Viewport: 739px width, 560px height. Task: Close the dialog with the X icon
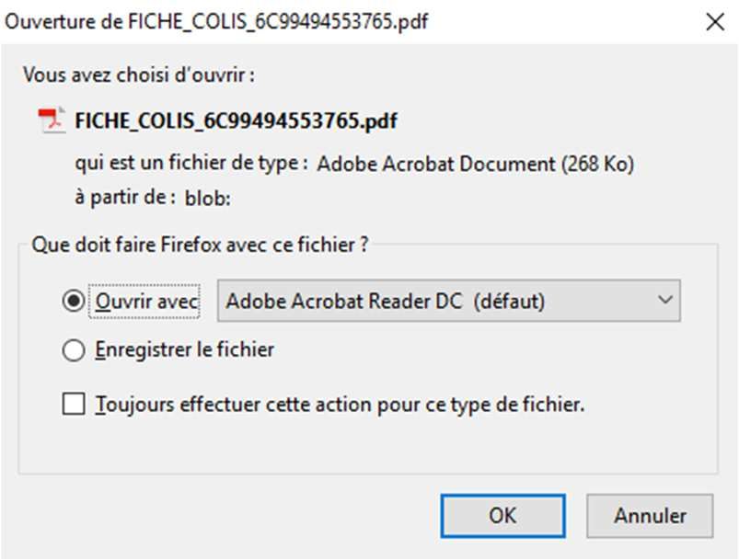tap(715, 22)
